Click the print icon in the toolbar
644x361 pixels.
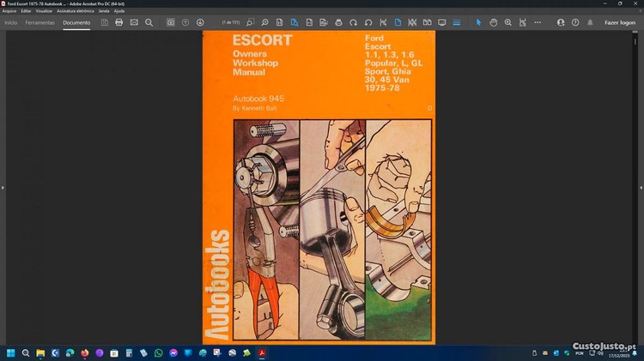(118, 22)
